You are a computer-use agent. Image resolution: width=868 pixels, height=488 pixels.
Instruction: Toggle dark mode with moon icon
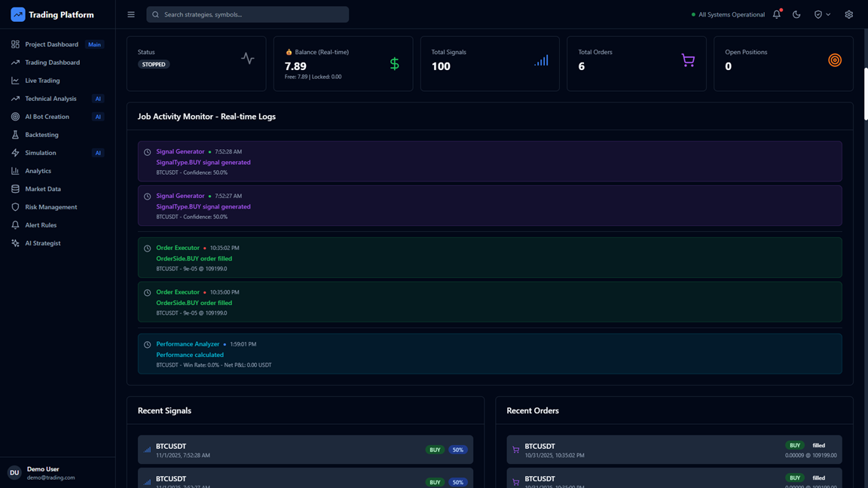[x=796, y=14]
